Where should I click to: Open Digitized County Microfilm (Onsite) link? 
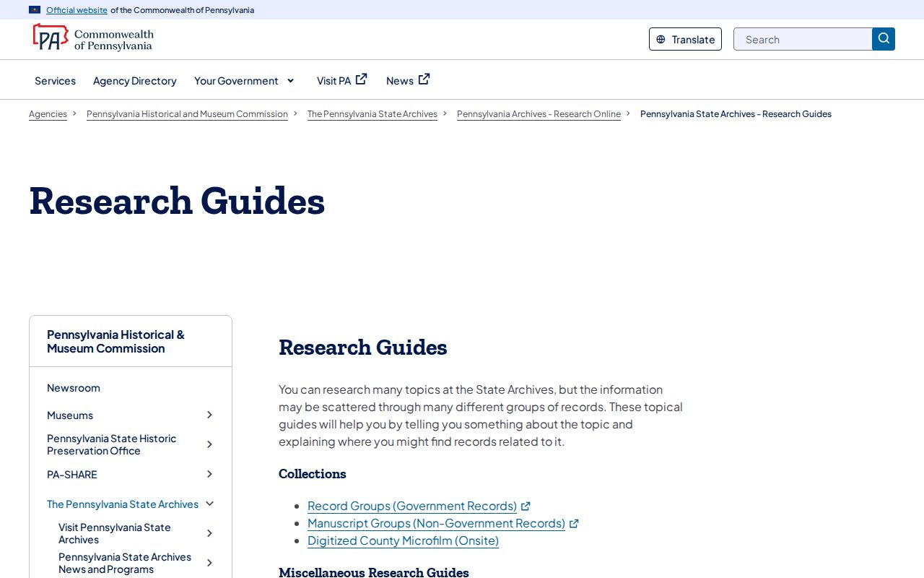(403, 540)
